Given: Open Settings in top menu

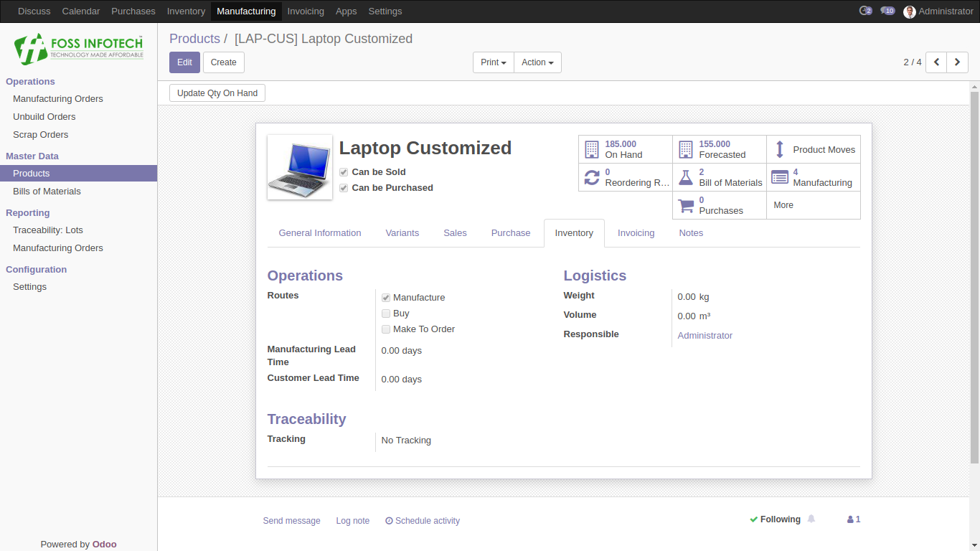Looking at the screenshot, I should click(x=385, y=11).
